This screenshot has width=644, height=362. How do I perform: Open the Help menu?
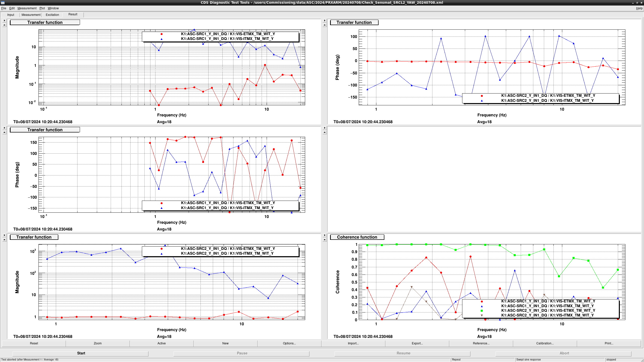[x=639, y=8]
